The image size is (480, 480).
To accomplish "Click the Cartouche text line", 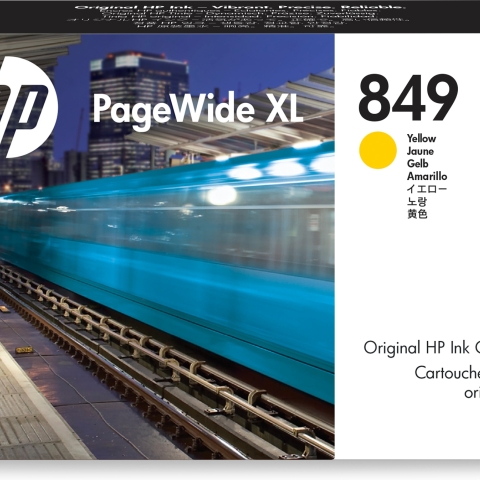I will (447, 373).
